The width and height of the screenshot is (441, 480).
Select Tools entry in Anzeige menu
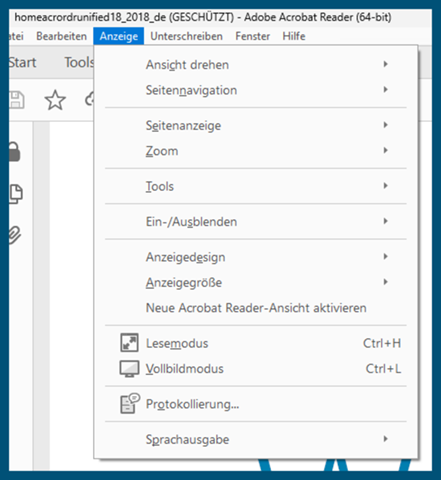256,186
